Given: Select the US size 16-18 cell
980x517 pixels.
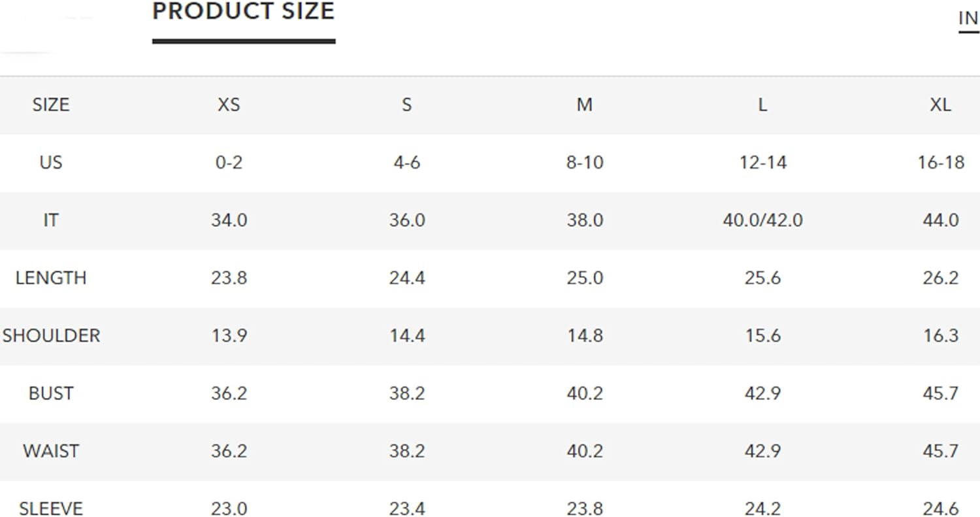Looking at the screenshot, I should pos(940,162).
